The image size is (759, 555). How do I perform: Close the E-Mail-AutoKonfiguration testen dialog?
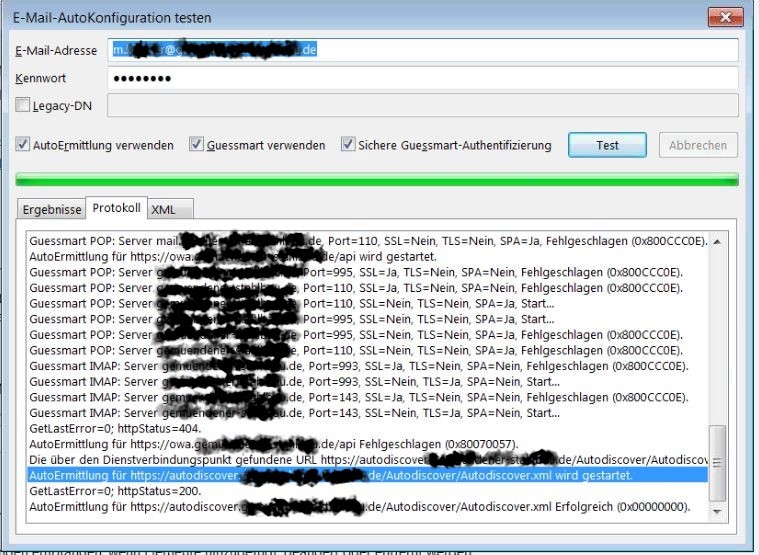[725, 17]
